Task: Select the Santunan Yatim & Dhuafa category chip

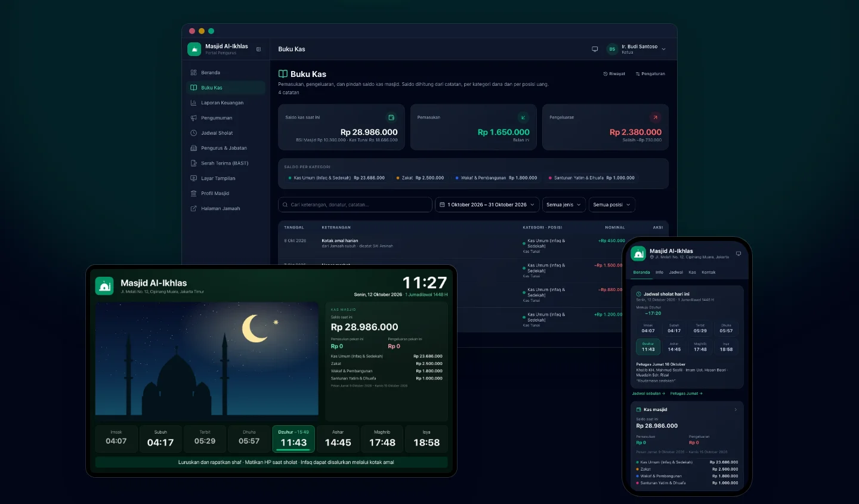Action: 591,178
